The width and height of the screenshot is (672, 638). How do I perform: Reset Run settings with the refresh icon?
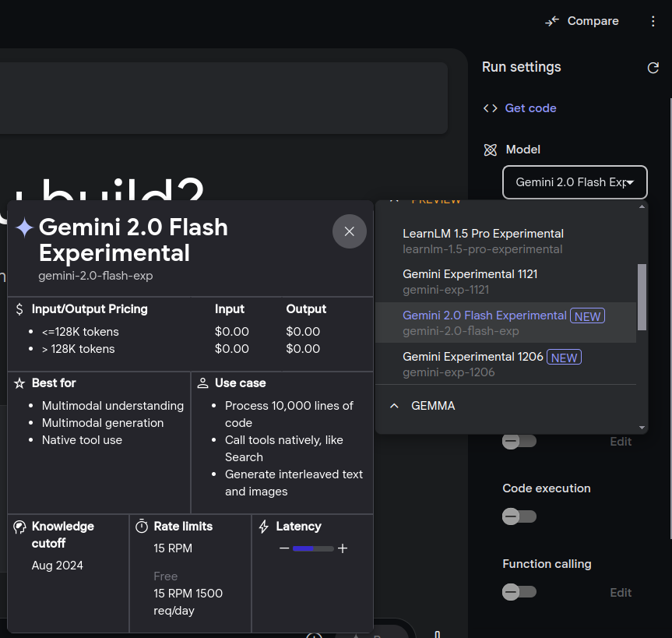[653, 68]
